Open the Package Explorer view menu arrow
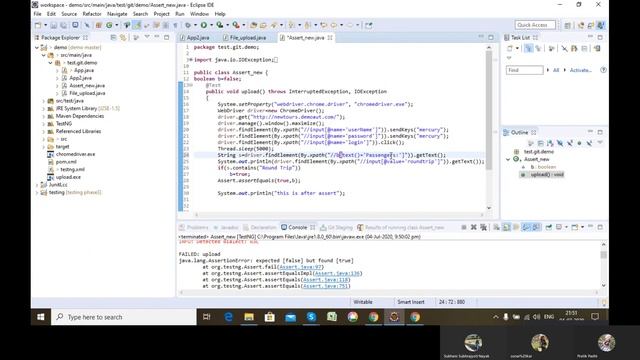Image resolution: width=640 pixels, height=360 pixels. 147,37
